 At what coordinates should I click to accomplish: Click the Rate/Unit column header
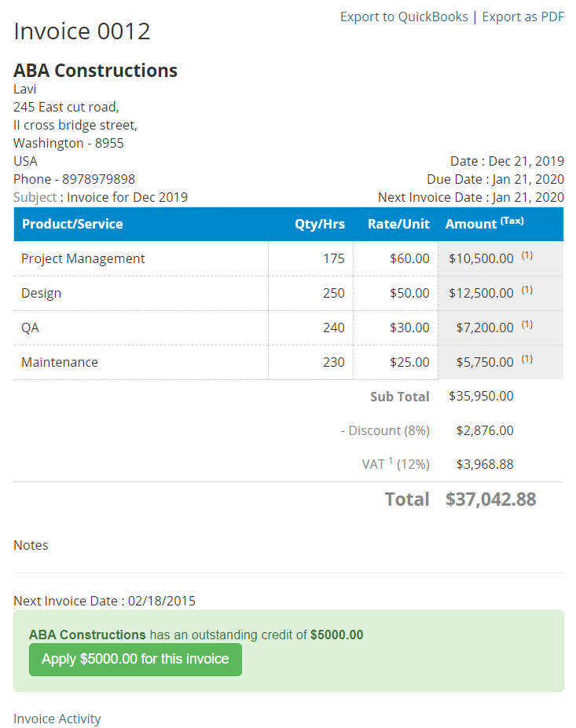tap(398, 224)
